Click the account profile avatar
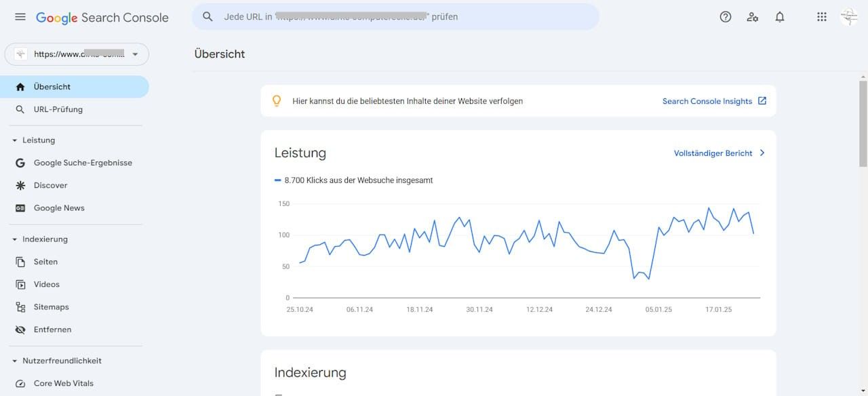Screen dimensions: 868x396 [848, 17]
